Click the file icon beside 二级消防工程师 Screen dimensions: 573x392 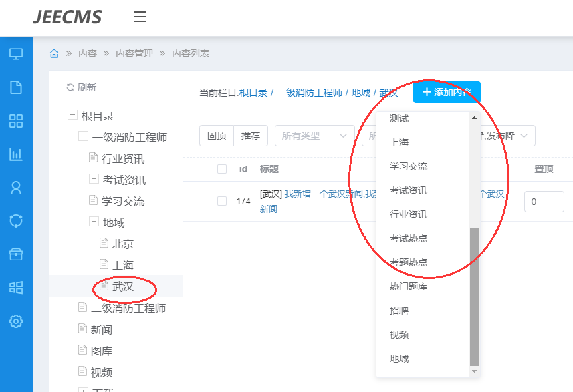[x=83, y=307]
